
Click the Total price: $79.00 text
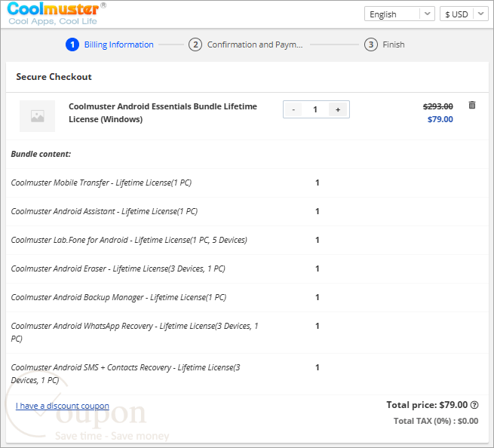click(x=427, y=405)
